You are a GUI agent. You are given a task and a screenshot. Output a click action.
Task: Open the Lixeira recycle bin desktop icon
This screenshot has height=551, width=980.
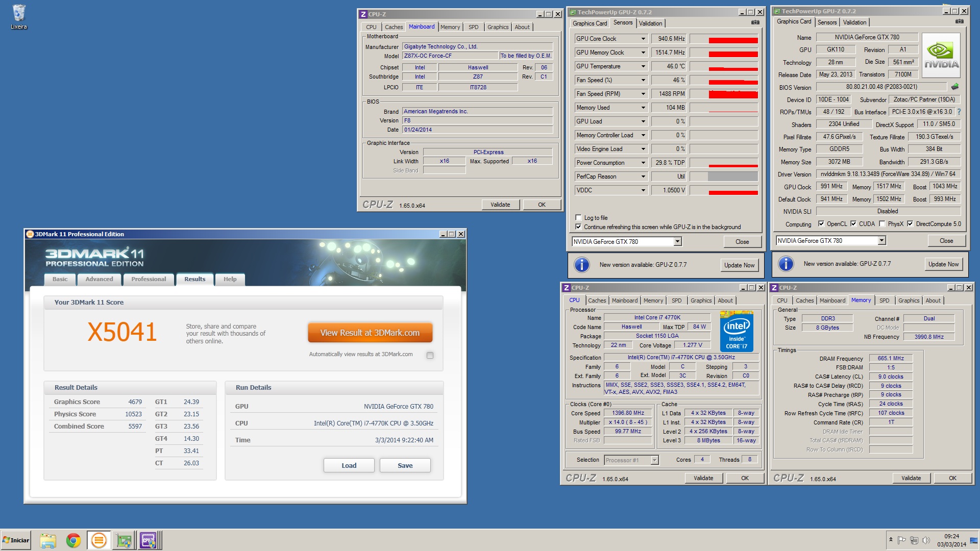click(x=19, y=17)
